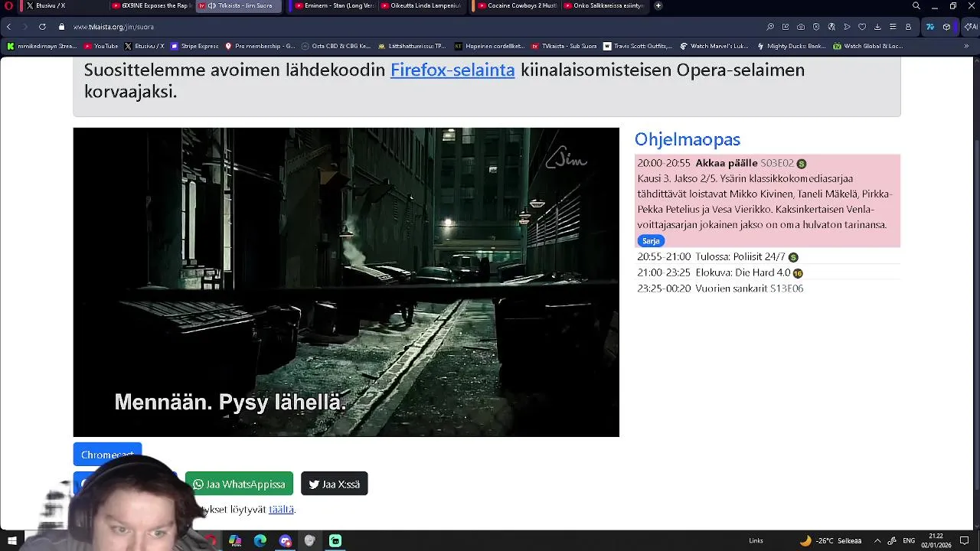Click the weather widget showing -26°C
The image size is (980, 551).
point(831,541)
